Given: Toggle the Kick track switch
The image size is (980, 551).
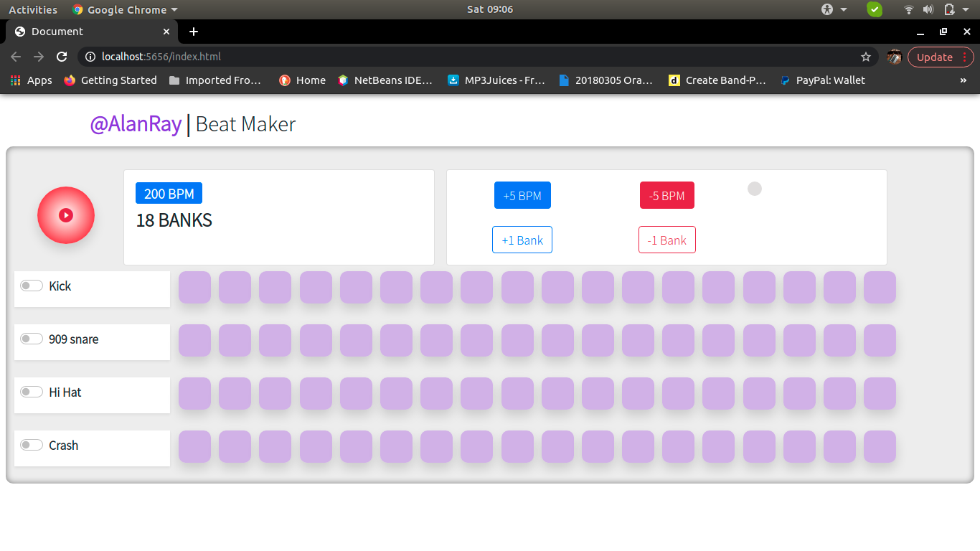Looking at the screenshot, I should click(x=32, y=285).
